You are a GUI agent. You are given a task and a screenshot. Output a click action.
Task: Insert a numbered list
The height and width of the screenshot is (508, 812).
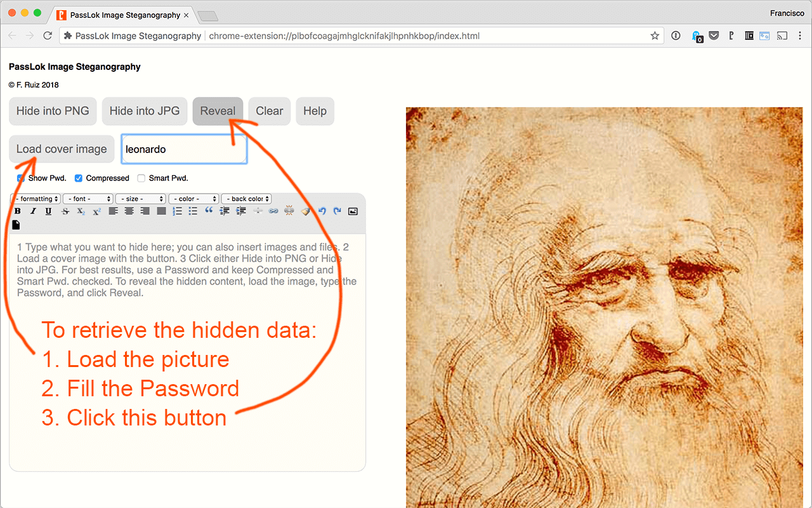[178, 211]
